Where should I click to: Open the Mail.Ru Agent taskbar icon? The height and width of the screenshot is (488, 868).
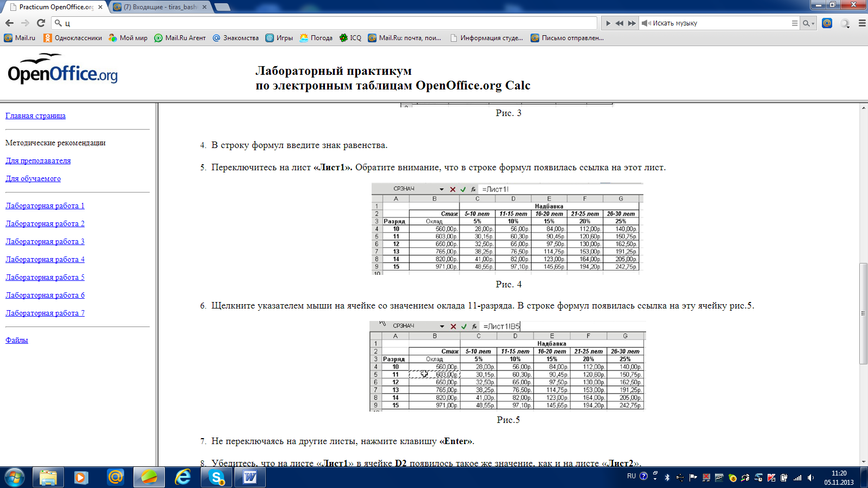coord(115,478)
